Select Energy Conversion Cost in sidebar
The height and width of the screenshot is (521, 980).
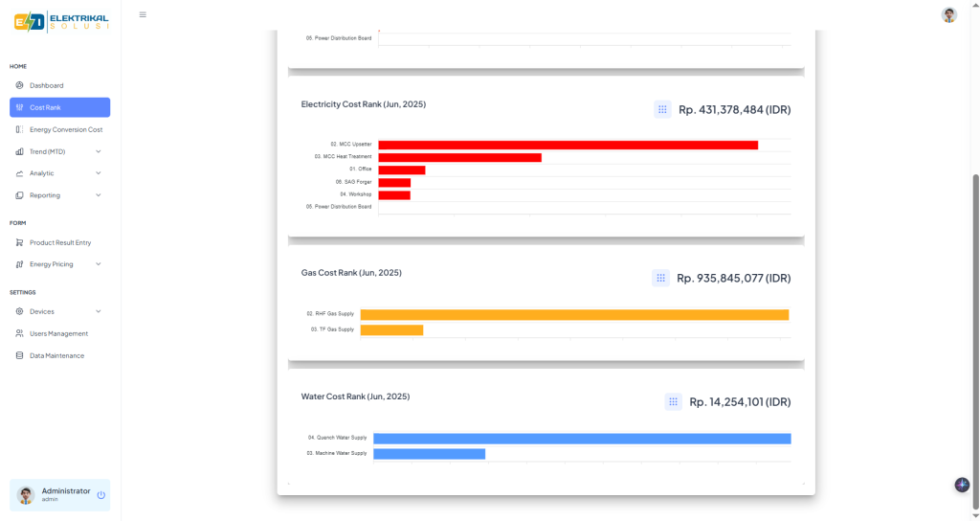(65, 129)
